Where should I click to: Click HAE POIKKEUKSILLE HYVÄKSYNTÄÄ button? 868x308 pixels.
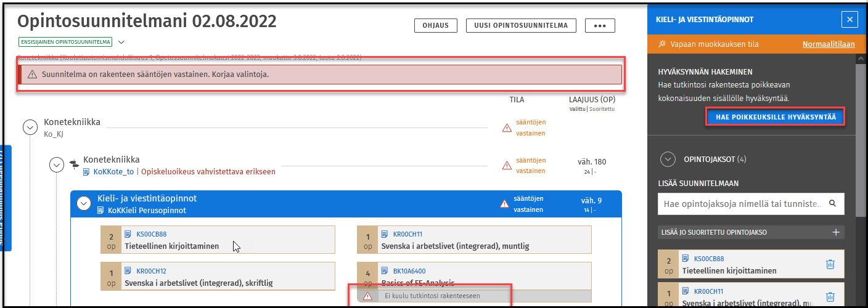click(x=776, y=117)
